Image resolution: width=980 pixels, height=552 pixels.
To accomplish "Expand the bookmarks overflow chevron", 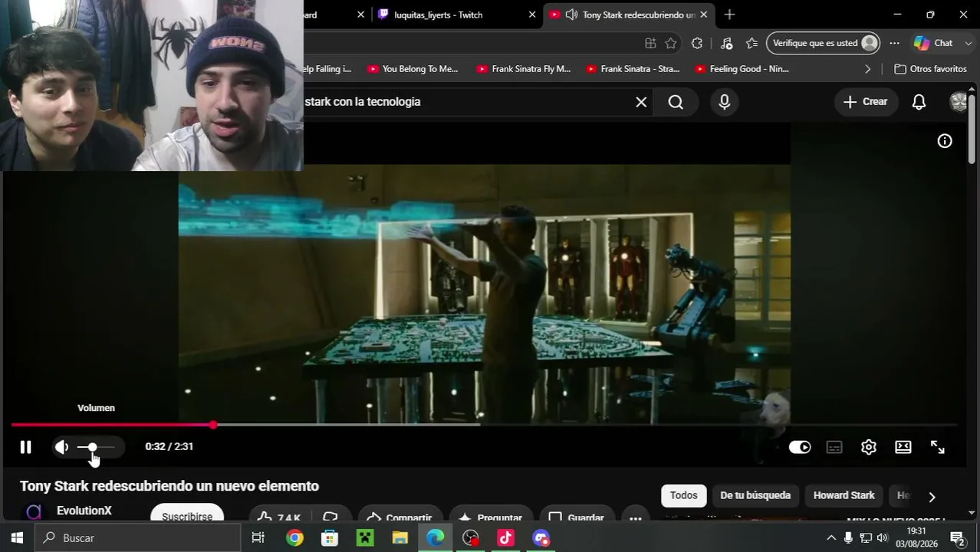I will pos(867,69).
